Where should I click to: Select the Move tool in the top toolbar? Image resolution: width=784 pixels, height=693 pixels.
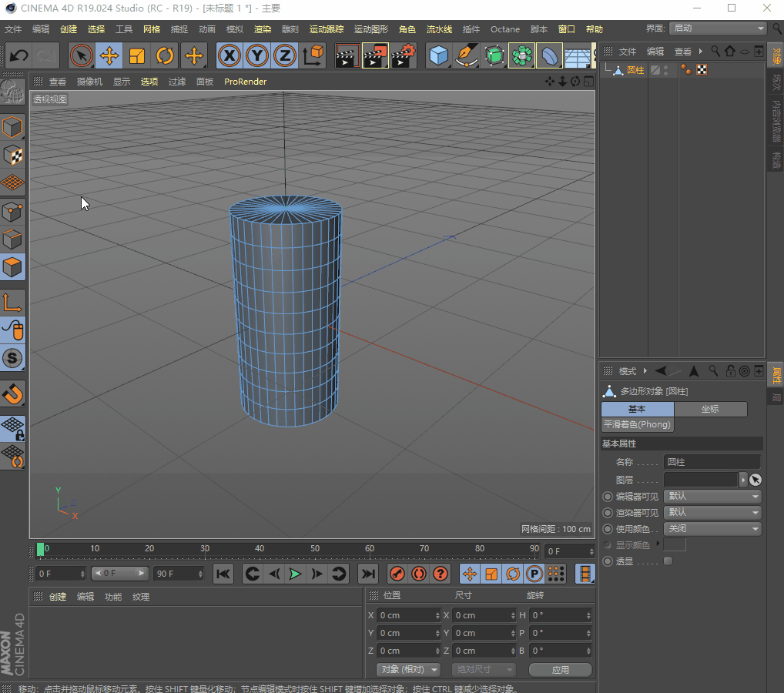point(109,56)
